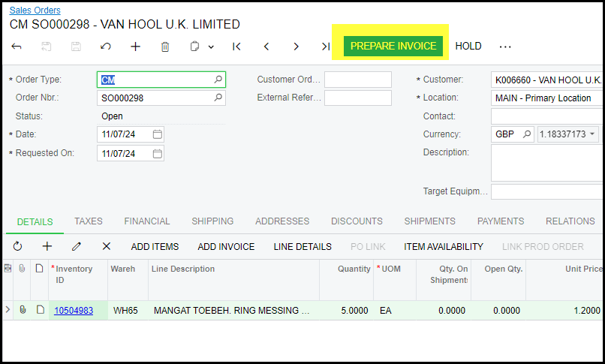The image size is (605, 364).
Task: Click the undo icon in toolbar
Action: pos(106,47)
